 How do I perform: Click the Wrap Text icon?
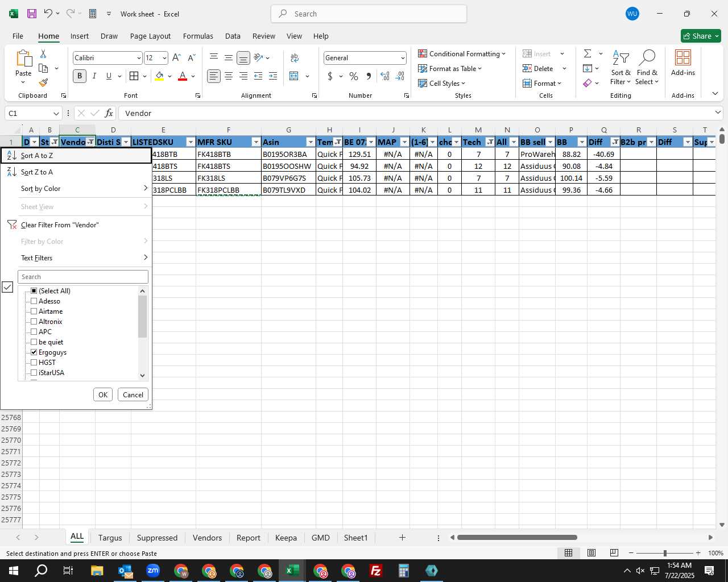coord(294,57)
